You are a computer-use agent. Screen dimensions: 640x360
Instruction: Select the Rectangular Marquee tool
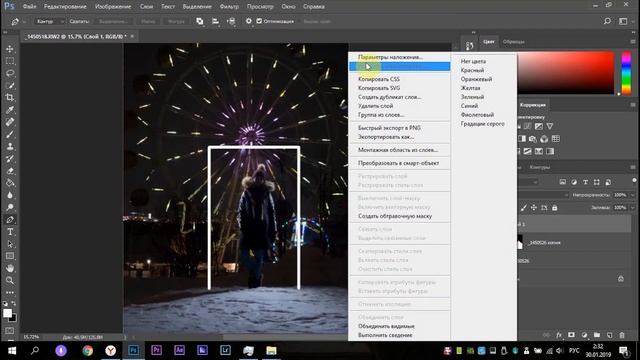pos(10,61)
